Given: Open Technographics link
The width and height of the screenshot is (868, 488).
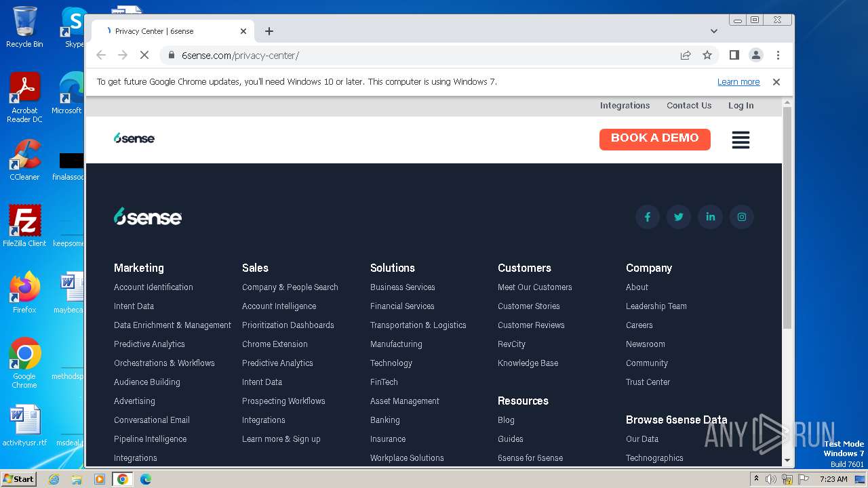Looking at the screenshot, I should 654,458.
